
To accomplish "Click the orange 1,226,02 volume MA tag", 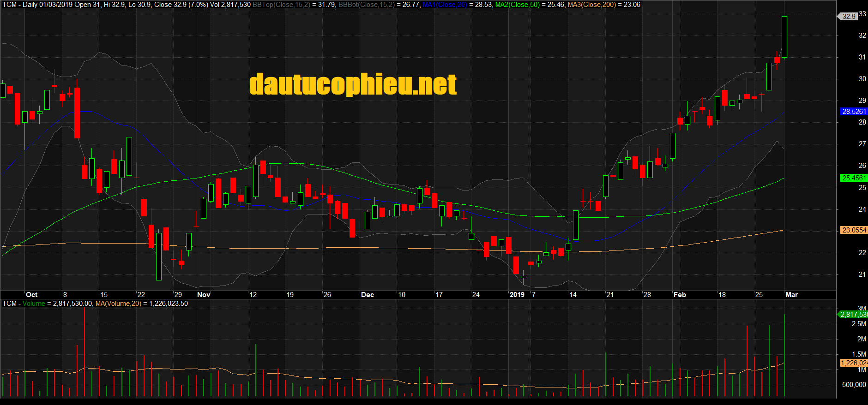I will [854, 363].
